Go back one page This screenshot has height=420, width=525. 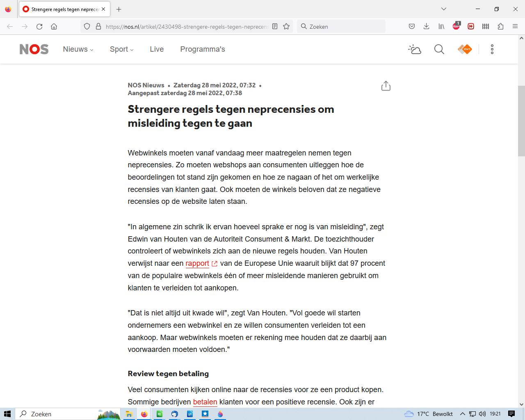click(10, 26)
